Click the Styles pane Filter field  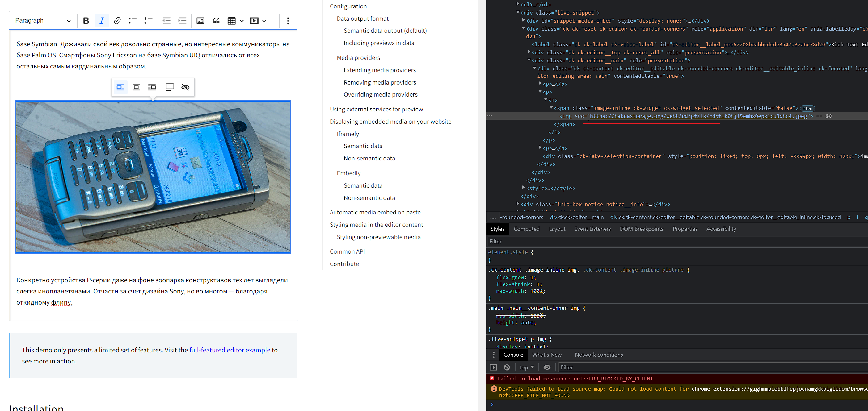[x=677, y=242]
